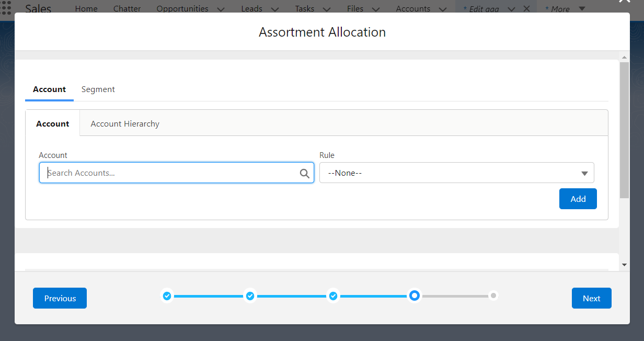644x341 pixels.
Task: Click the search magnifier icon in Account field
Action: [304, 174]
